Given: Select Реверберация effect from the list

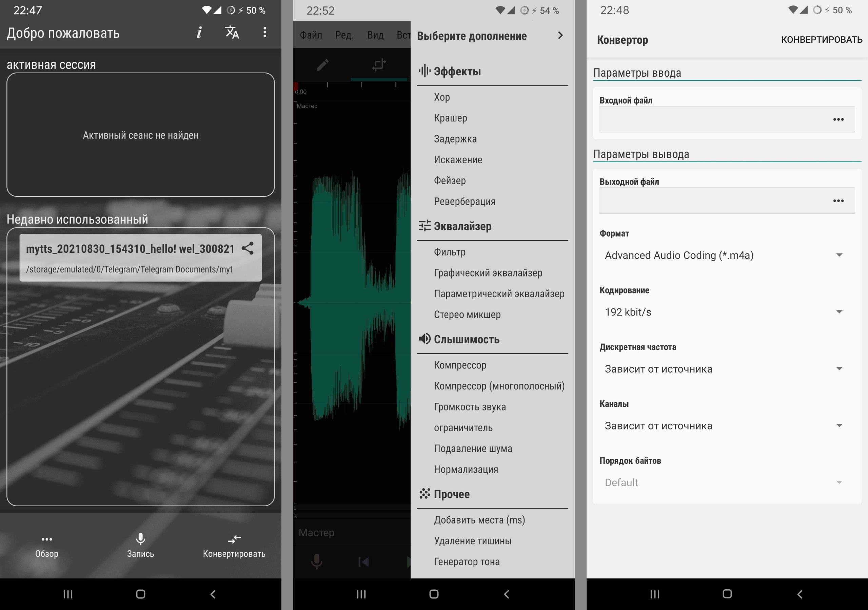Looking at the screenshot, I should [x=465, y=201].
